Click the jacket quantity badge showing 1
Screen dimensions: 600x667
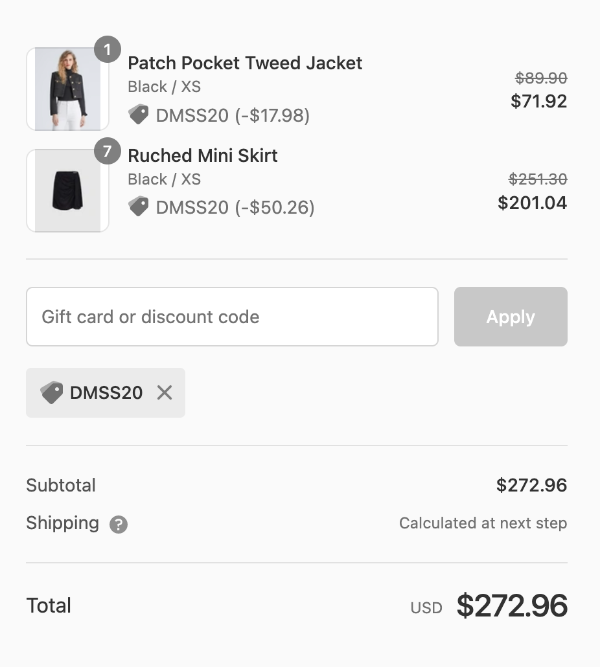coord(107,49)
